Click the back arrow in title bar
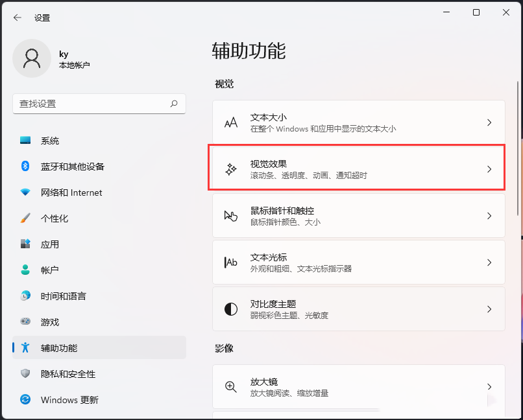523x420 pixels. tap(18, 17)
